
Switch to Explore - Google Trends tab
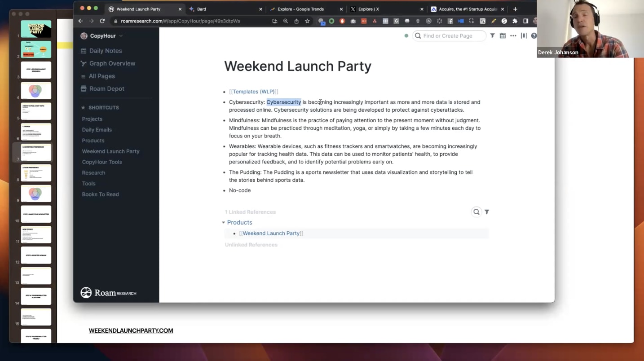point(305,9)
